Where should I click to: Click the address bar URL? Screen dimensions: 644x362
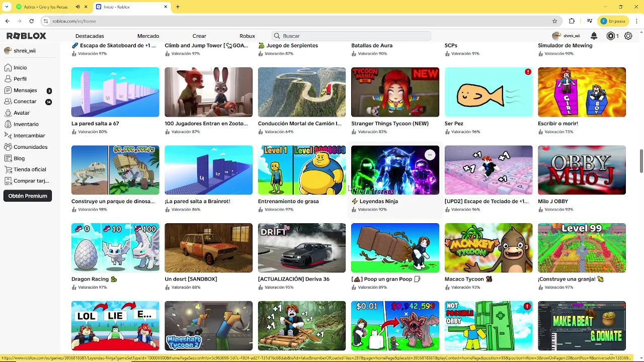pyautogui.click(x=74, y=21)
